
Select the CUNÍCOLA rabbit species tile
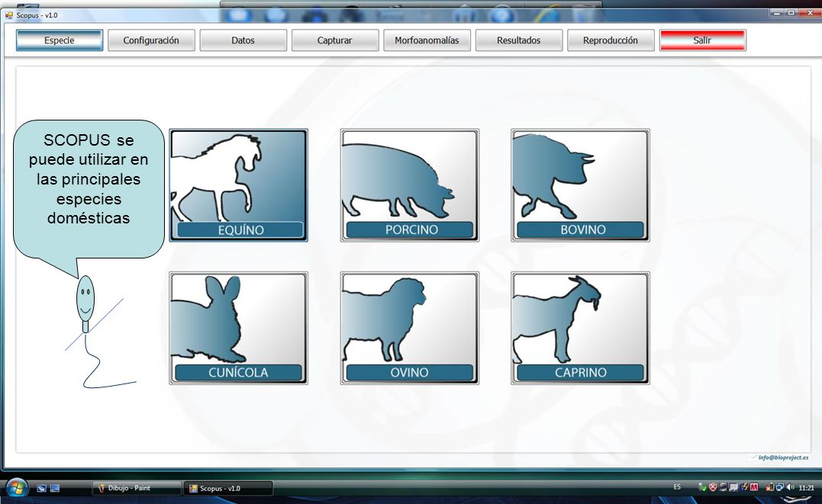tap(239, 328)
